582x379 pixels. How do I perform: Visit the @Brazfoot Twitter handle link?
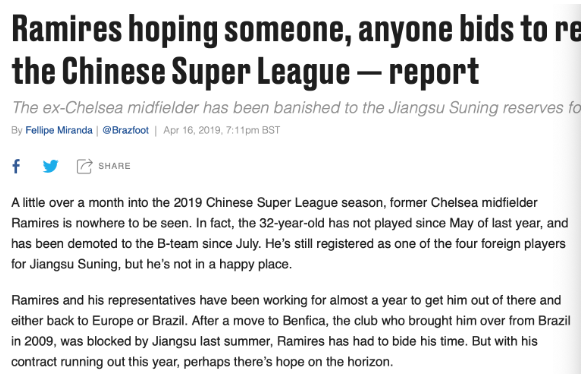(x=125, y=130)
